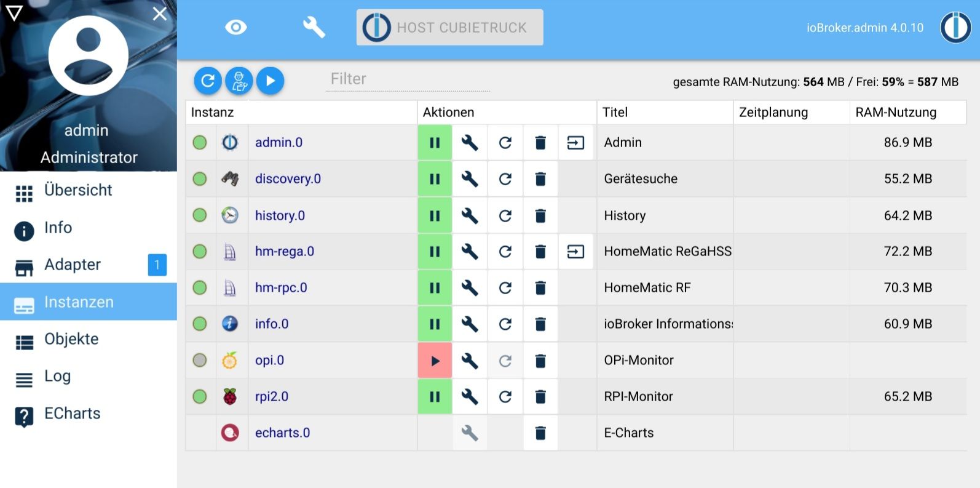Open hm-rega.0 configuration wrench
980x488 pixels.
pos(470,252)
